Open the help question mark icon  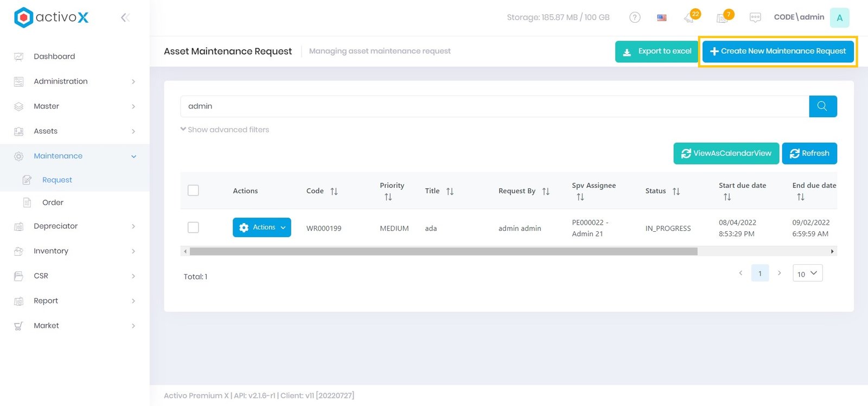click(x=635, y=17)
